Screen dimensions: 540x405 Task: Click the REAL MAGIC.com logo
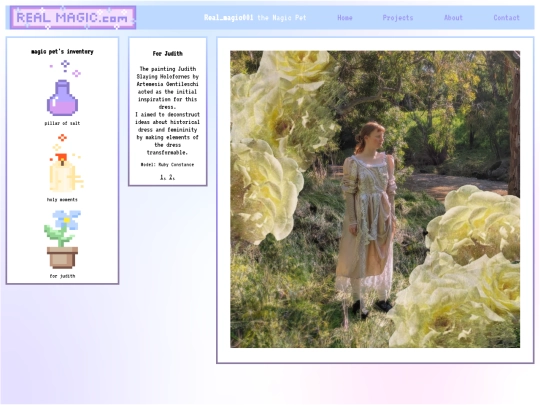pos(73,18)
